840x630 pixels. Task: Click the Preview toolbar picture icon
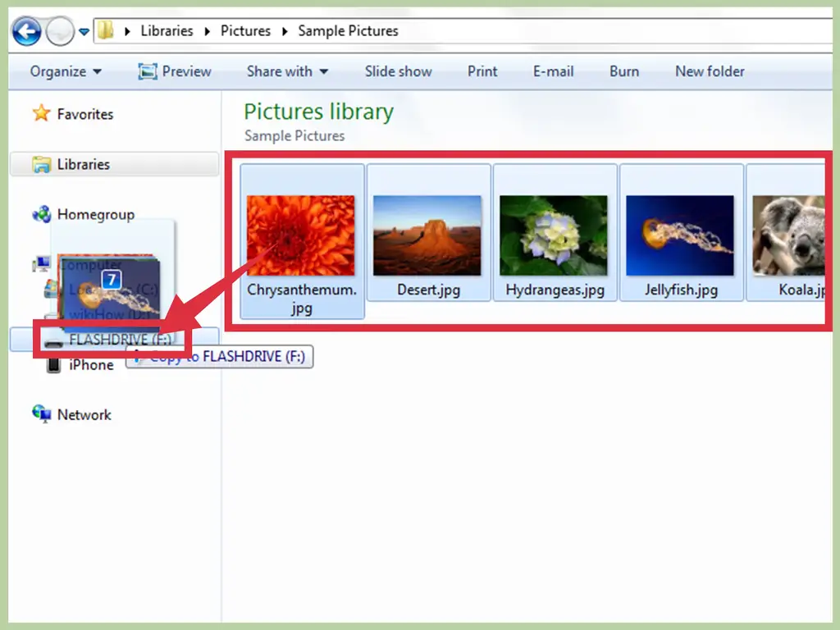tap(148, 71)
